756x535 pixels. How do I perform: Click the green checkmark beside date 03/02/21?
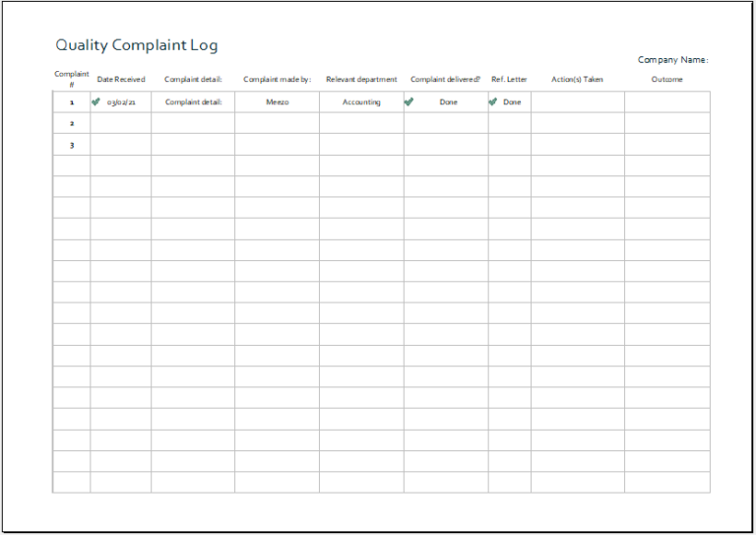pos(95,101)
